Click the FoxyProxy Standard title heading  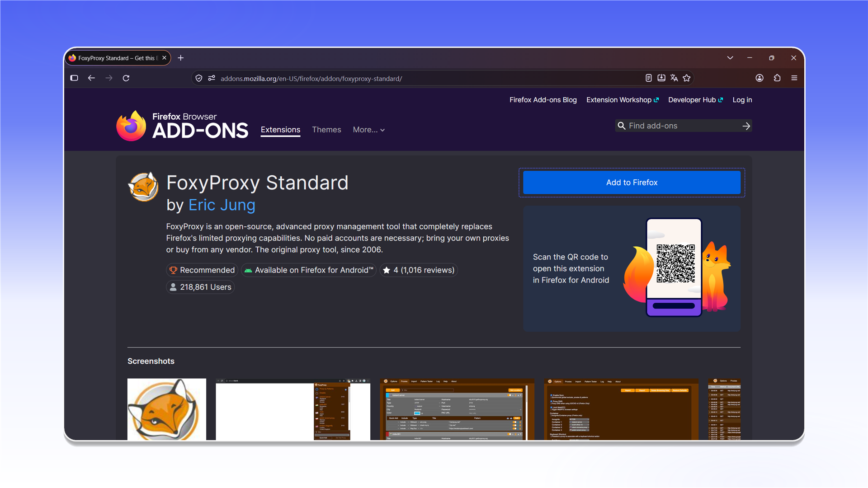point(257,183)
